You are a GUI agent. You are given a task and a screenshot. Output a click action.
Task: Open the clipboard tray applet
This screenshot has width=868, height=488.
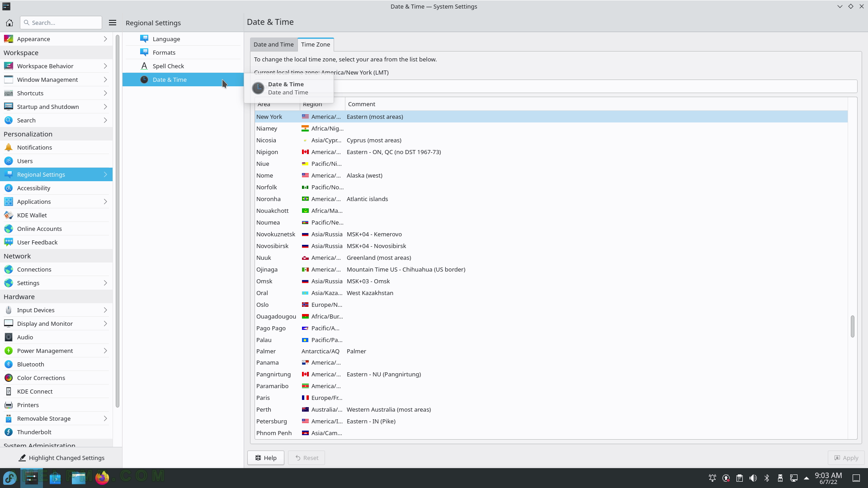point(740,478)
